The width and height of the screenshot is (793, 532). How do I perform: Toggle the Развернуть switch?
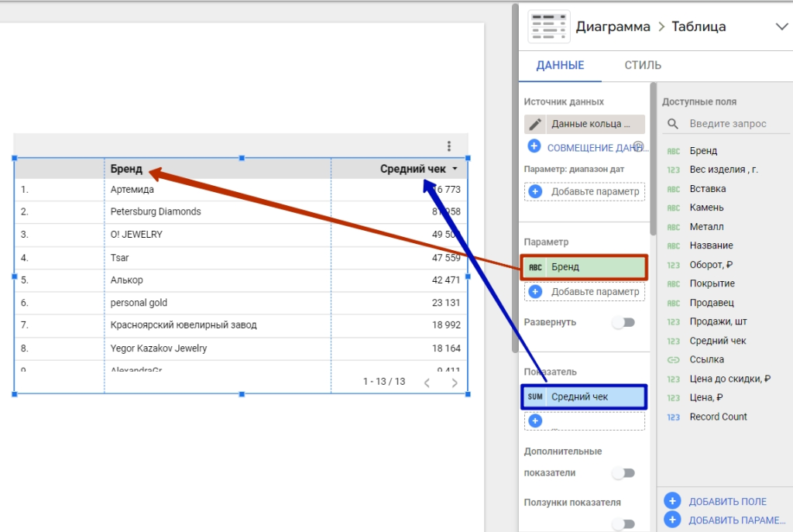(x=623, y=322)
